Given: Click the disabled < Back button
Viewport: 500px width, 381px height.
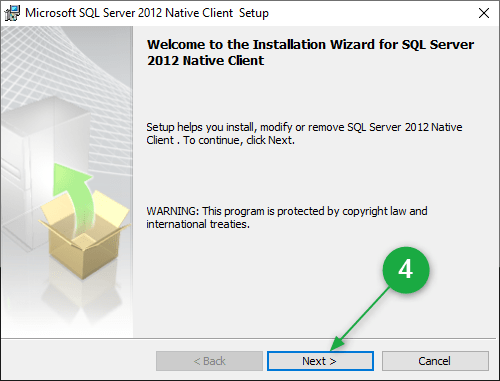Looking at the screenshot, I should click(x=209, y=361).
